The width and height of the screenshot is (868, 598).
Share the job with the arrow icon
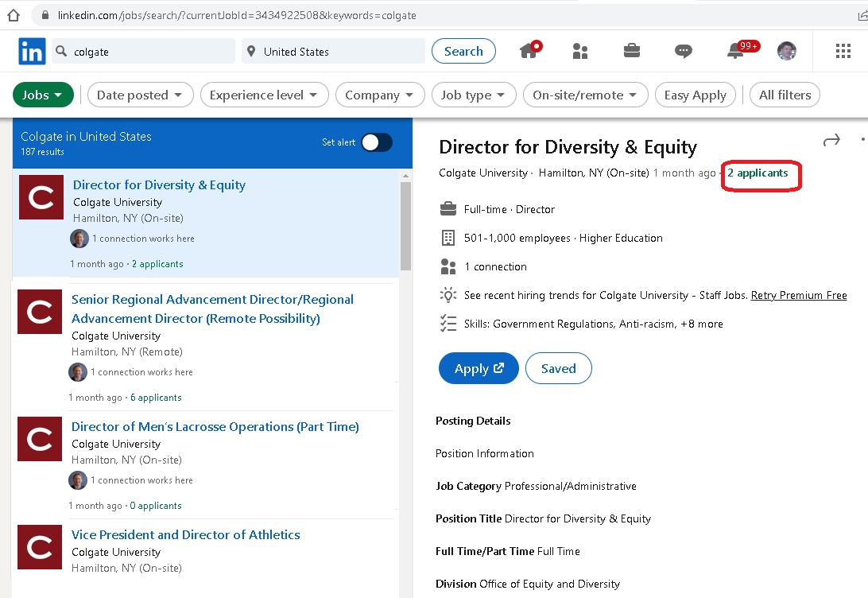point(831,140)
